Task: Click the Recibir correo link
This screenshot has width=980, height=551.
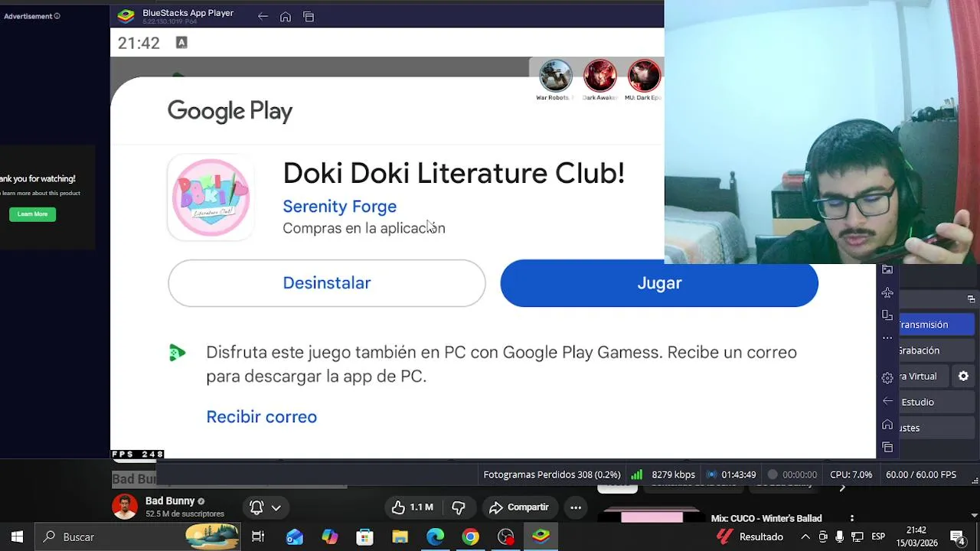Action: (261, 416)
